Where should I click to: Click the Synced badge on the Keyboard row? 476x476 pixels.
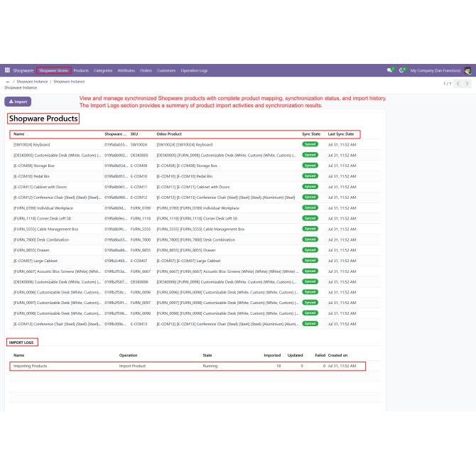point(310,144)
